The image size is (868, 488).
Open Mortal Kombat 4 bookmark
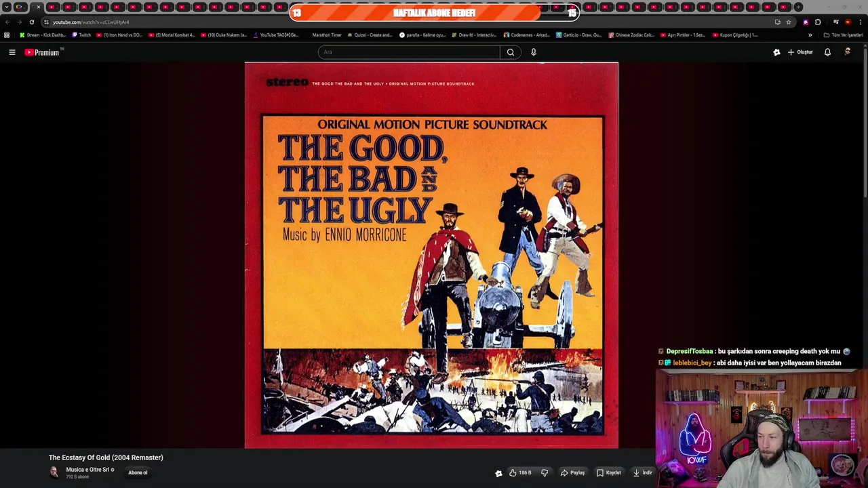(x=172, y=35)
